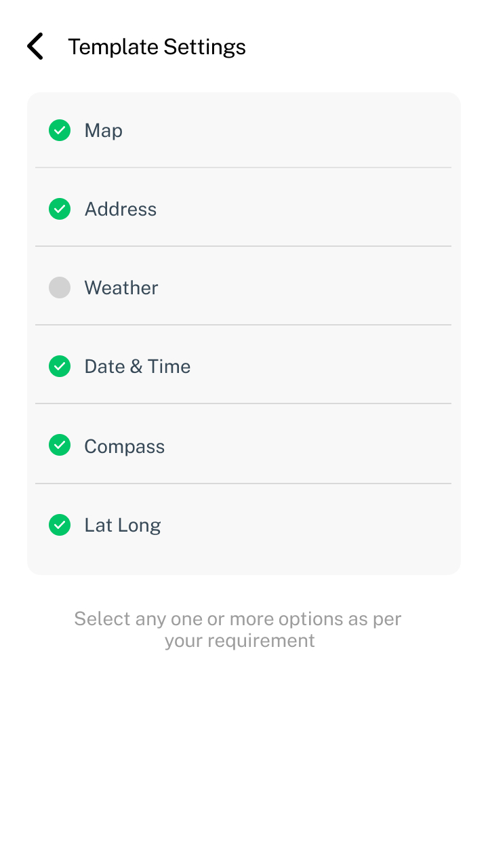Choose the Lat Long label text
This screenshot has width=488, height=868.
click(x=122, y=525)
